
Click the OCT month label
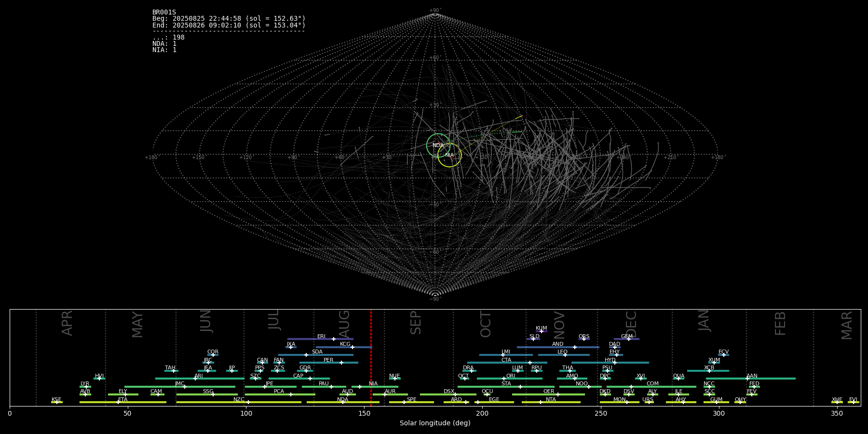click(486, 324)
